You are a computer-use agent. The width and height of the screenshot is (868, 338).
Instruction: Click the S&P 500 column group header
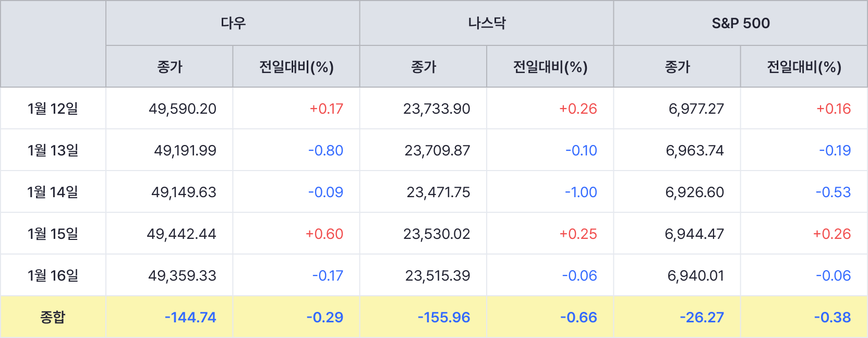741,23
